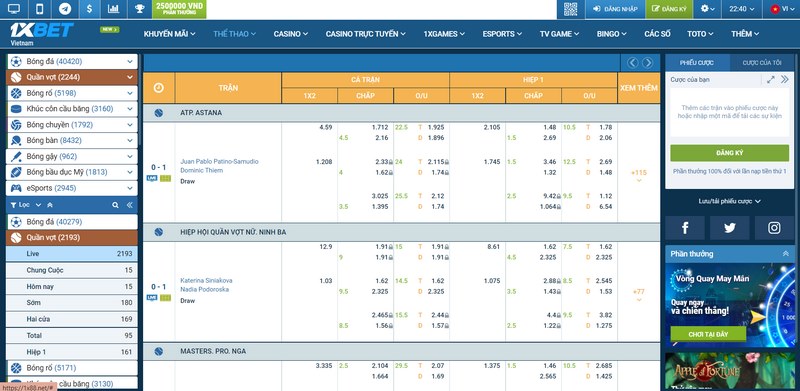This screenshot has height=391, width=800.
Task: Open the CASINO menu
Action: pyautogui.click(x=291, y=34)
